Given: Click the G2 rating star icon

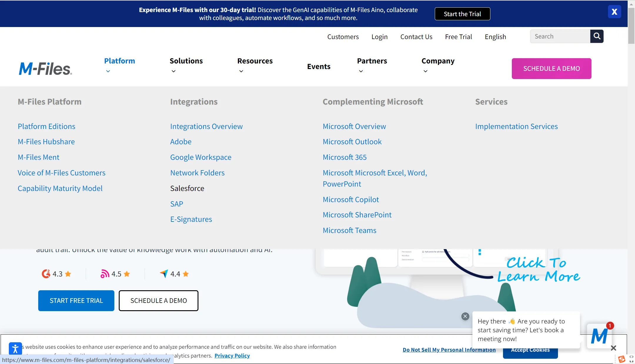Looking at the screenshot, I should [69, 274].
